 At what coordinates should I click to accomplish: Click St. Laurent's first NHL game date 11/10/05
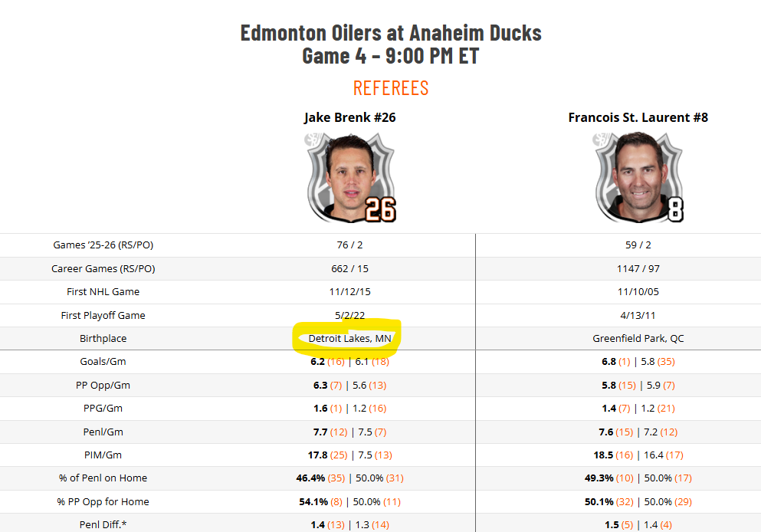click(638, 291)
